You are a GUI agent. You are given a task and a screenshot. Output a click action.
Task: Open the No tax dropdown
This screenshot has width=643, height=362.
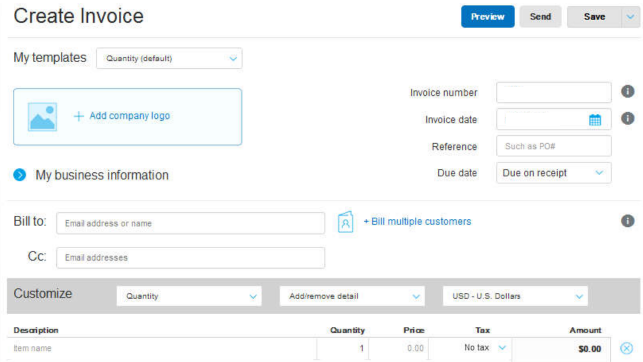485,348
